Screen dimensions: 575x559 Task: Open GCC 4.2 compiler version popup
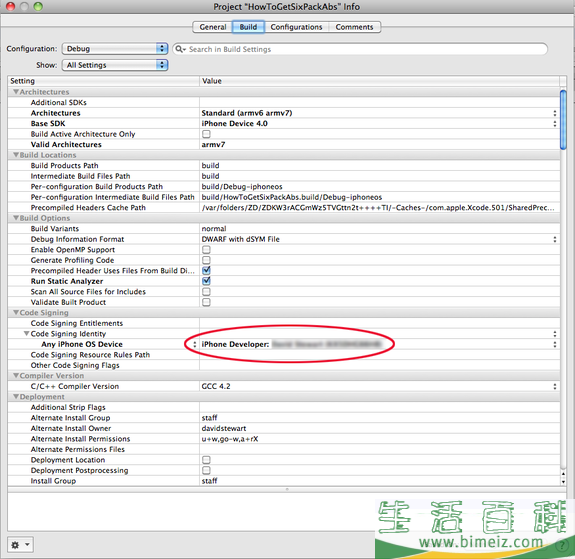555,386
